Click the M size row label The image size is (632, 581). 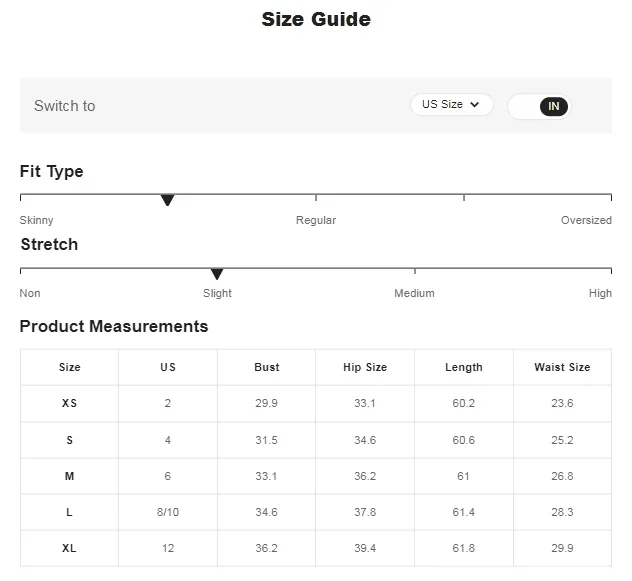(69, 476)
